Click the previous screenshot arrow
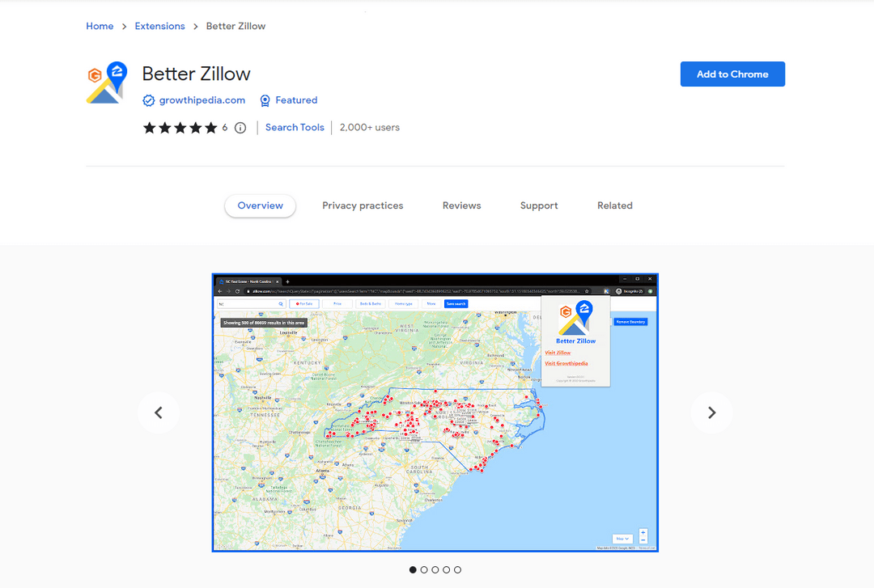The width and height of the screenshot is (874, 588). coord(158,412)
